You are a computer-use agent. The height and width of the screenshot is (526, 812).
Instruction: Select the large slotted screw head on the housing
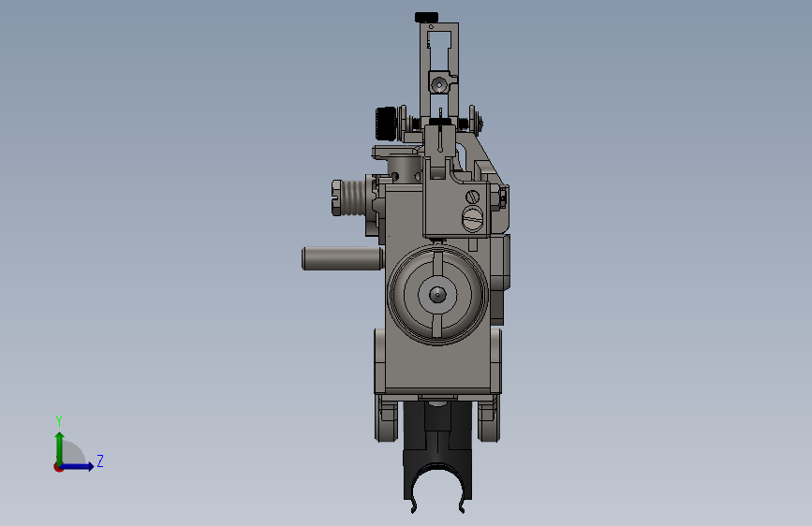(x=472, y=218)
